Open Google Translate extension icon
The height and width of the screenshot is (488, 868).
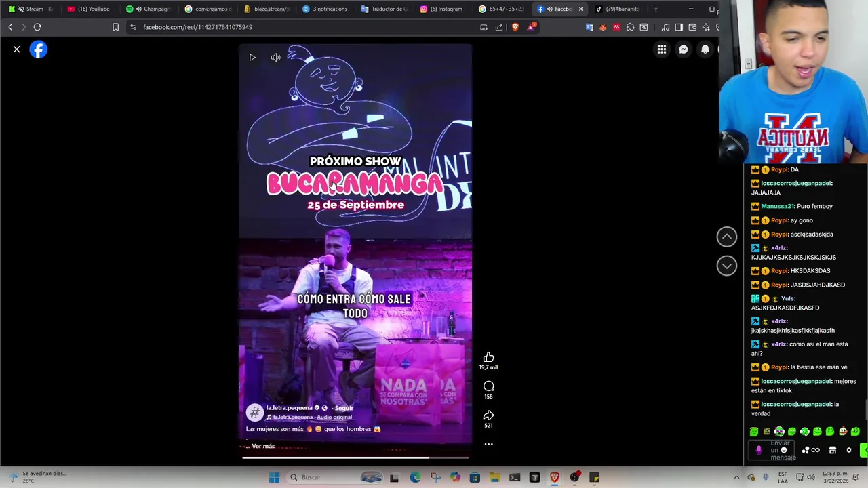pyautogui.click(x=589, y=27)
